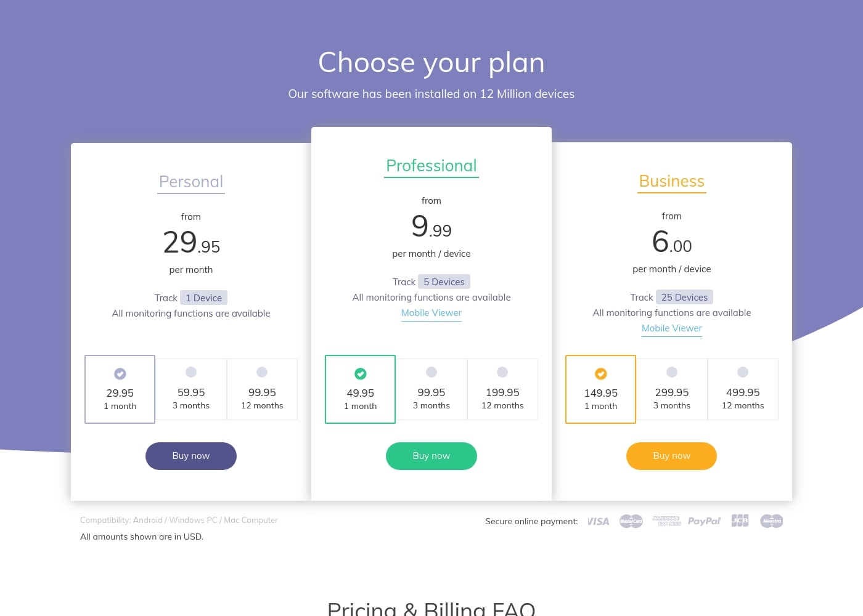Open the Mobile Viewer link under Professional

coord(431,313)
